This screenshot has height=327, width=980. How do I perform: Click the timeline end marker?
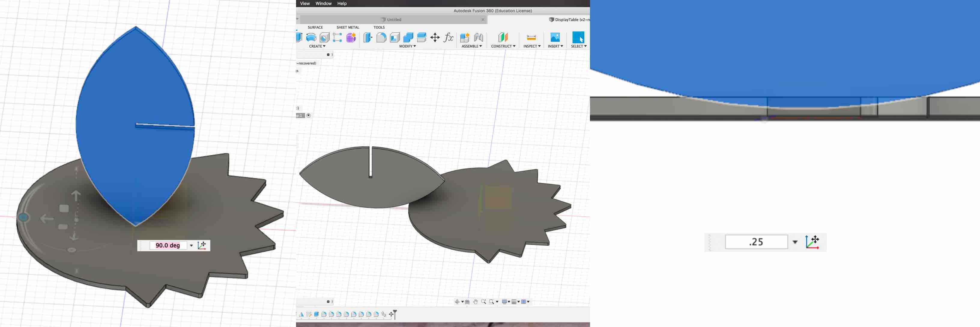pyautogui.click(x=395, y=314)
